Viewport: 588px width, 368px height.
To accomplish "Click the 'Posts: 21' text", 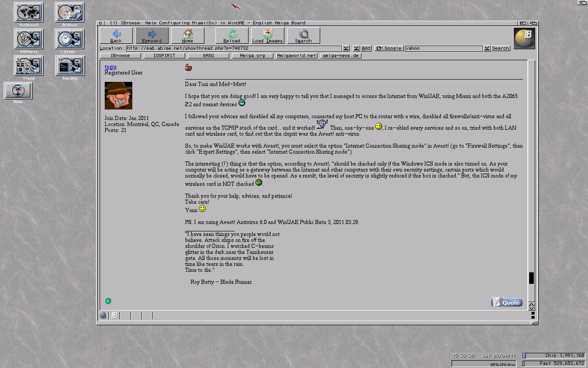I will [x=115, y=130].
